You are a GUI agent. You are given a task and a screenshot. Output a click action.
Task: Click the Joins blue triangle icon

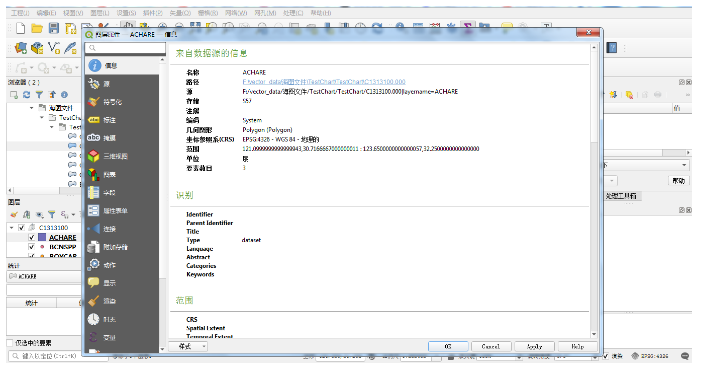pyautogui.click(x=94, y=229)
